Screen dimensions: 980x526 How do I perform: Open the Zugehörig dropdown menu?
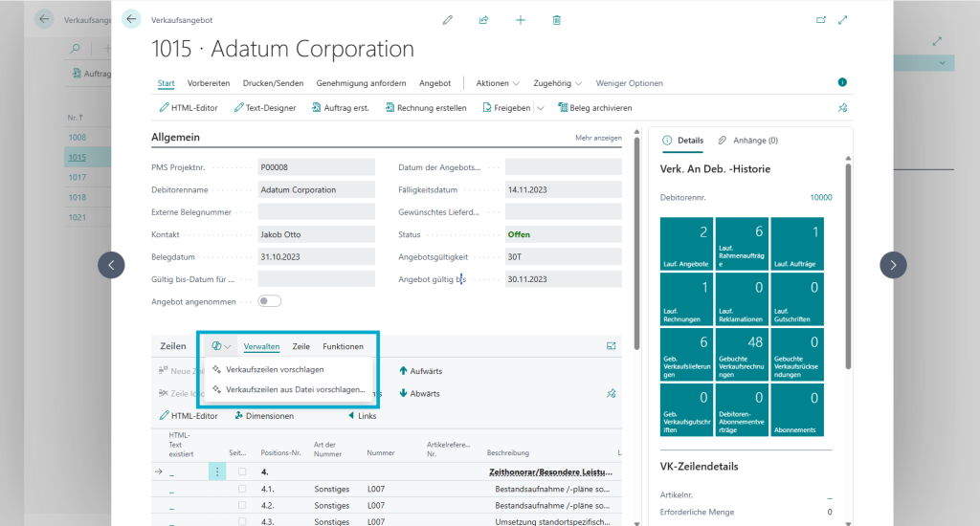point(558,83)
